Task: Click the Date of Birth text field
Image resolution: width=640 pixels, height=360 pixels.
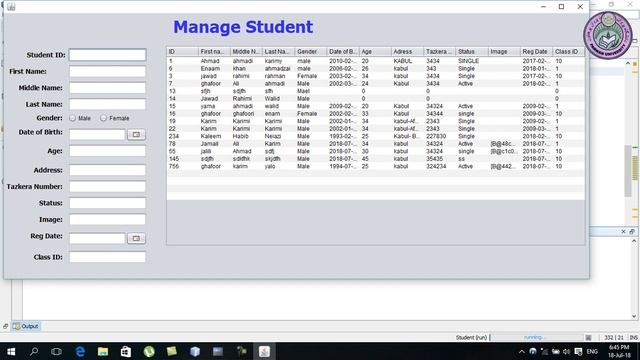Action: pos(97,134)
